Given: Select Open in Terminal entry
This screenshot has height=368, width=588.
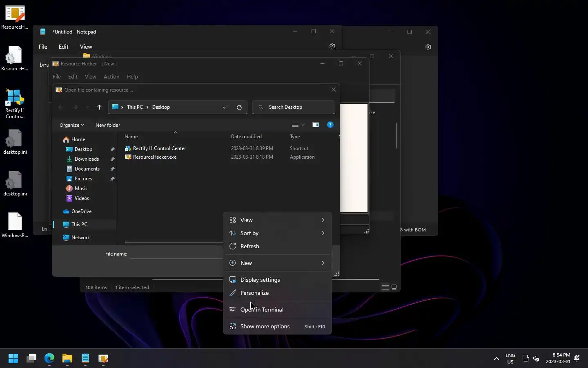Looking at the screenshot, I should point(277,310).
